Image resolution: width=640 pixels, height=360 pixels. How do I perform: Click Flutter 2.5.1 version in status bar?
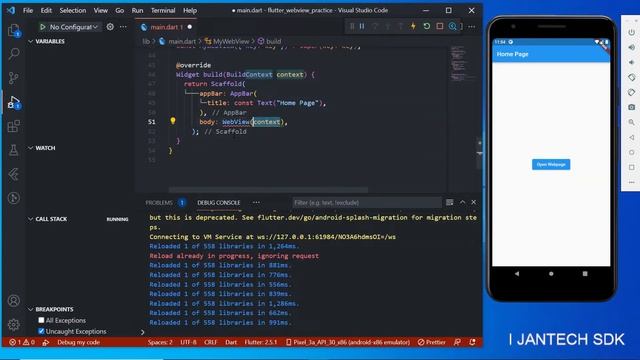260,342
